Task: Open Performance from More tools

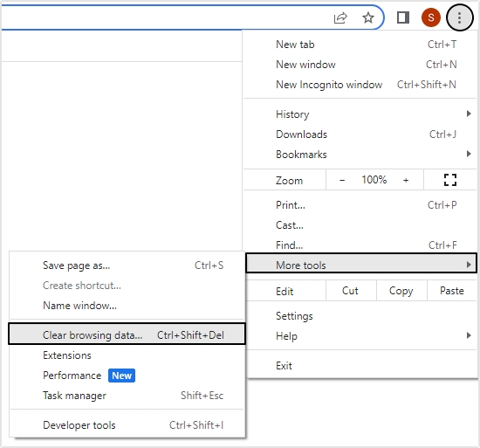Action: tap(127, 376)
